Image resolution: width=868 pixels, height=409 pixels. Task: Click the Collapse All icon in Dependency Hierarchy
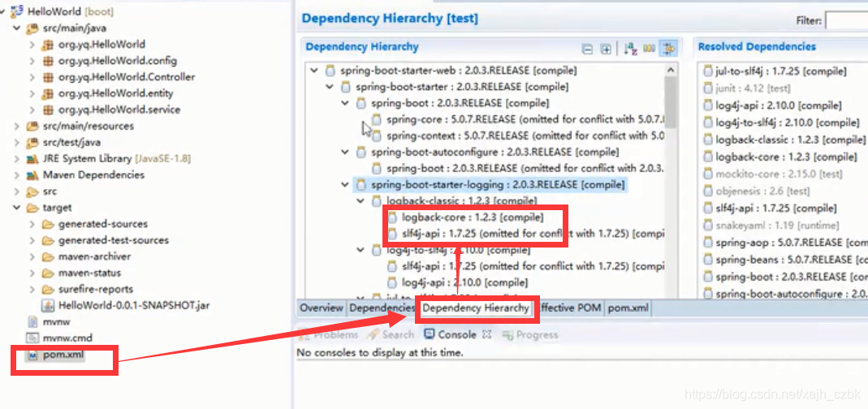(587, 50)
